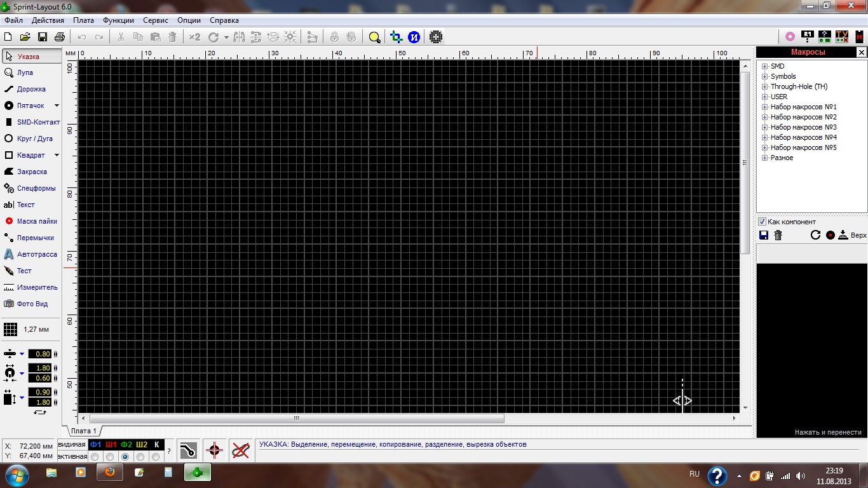Click the horizontal scrollbar under the canvas
The height and width of the screenshot is (488, 868).
tap(297, 419)
